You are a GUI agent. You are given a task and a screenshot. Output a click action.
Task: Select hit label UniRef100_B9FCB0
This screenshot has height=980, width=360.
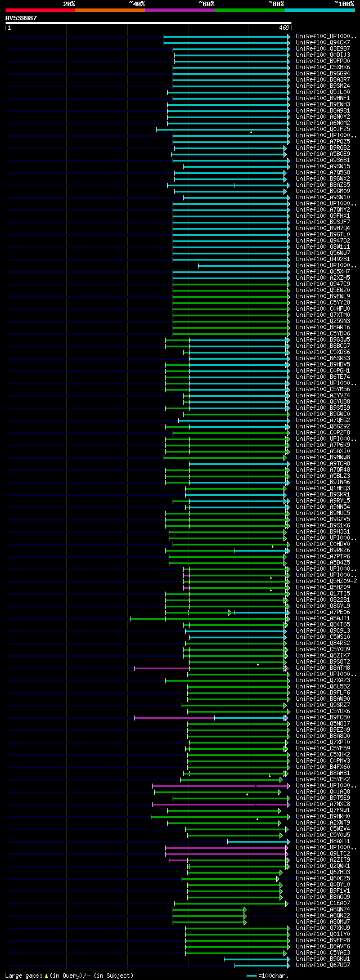click(323, 718)
